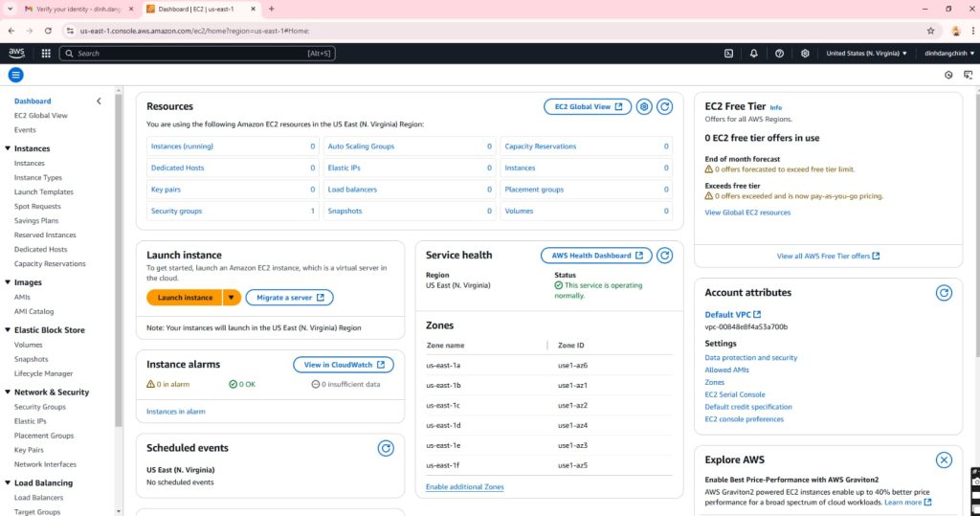Collapse the Elastic Block Store section
Viewport: 980px width, 516px height.
(8, 330)
